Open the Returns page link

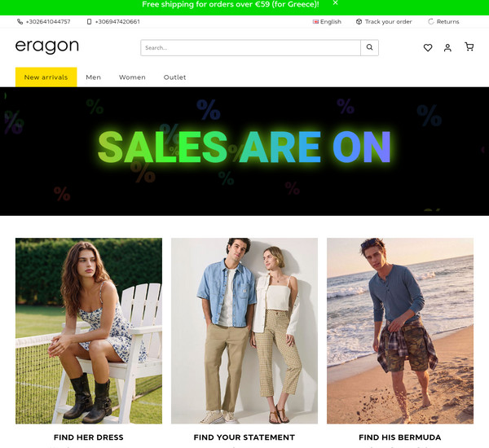point(447,21)
